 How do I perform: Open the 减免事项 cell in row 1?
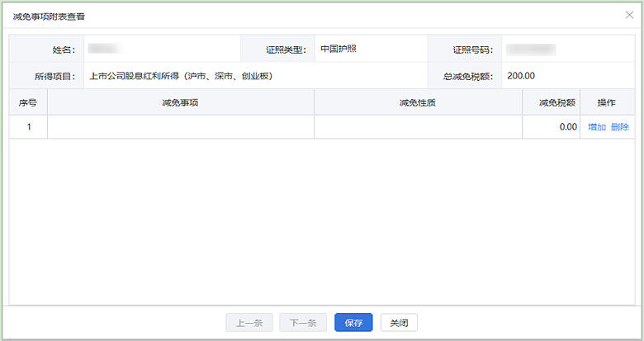click(181, 127)
